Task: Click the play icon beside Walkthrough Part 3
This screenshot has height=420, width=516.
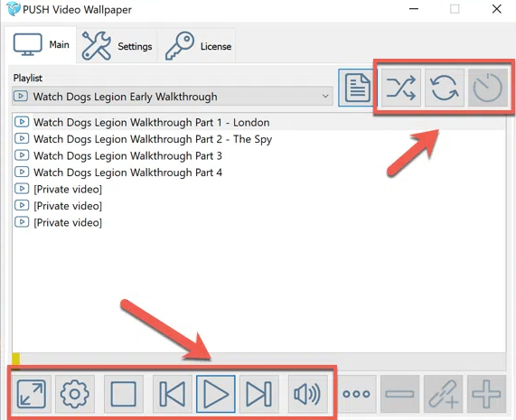Action: 22,155
